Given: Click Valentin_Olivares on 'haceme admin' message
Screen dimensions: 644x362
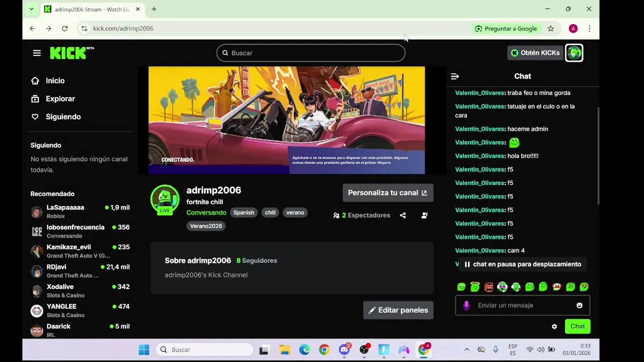Looking at the screenshot, I should coord(479,129).
